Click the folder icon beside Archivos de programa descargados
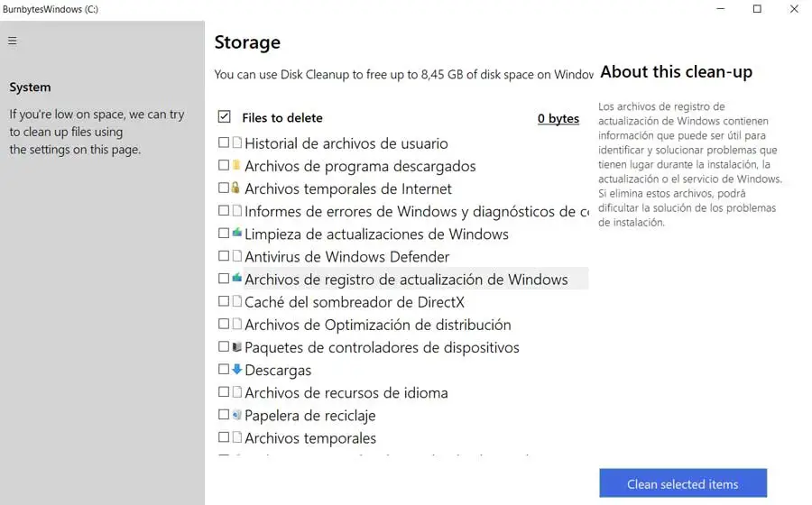 pyautogui.click(x=236, y=165)
